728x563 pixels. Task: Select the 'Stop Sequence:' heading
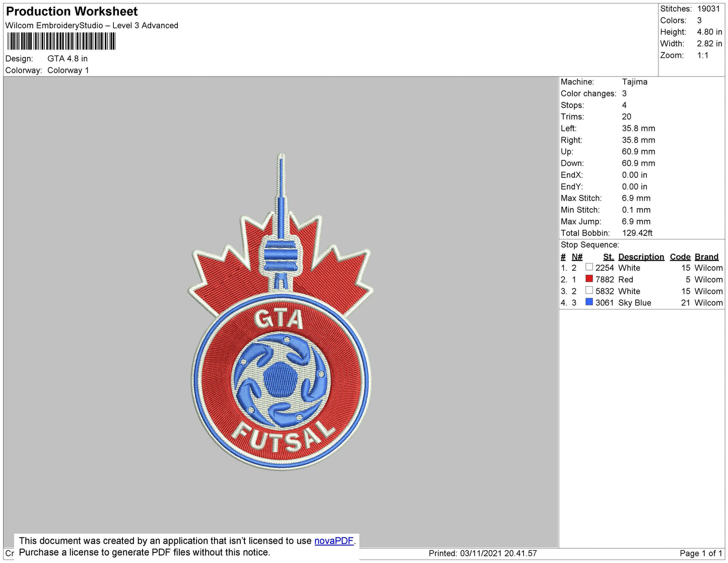(x=590, y=245)
